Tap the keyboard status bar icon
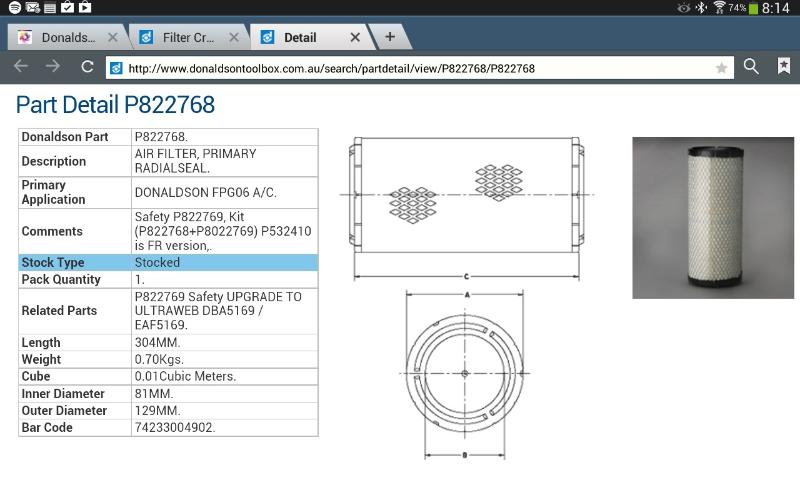The image size is (800, 500). (49, 8)
